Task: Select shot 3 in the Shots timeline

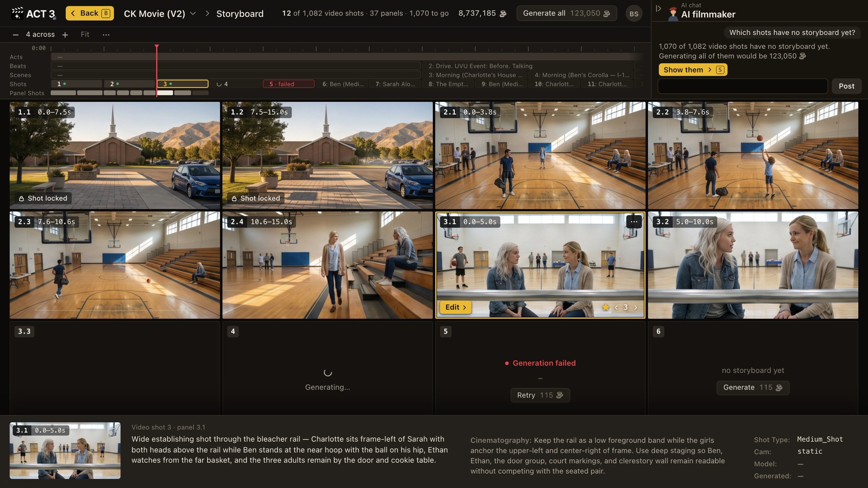Action: point(183,84)
